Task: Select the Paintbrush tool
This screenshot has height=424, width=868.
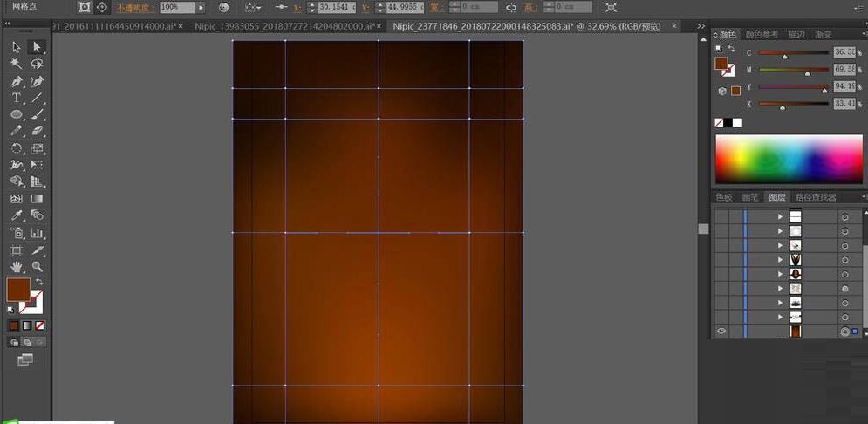Action: coord(37,114)
